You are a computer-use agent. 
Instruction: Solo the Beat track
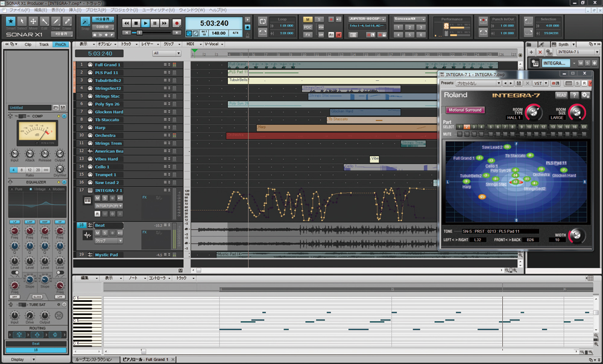[x=104, y=233]
